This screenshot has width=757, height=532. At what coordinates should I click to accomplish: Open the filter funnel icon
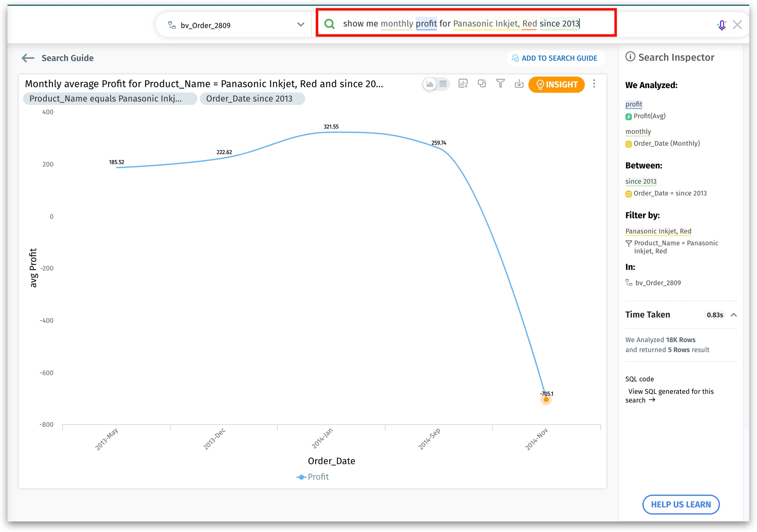(x=500, y=84)
